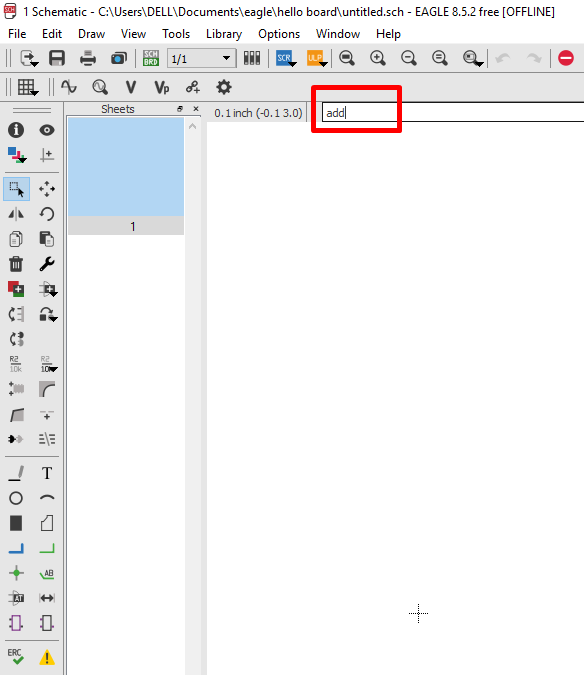Open the zoom select dropdown icon
This screenshot has height=675, width=584.
pyautogui.click(x=473, y=58)
